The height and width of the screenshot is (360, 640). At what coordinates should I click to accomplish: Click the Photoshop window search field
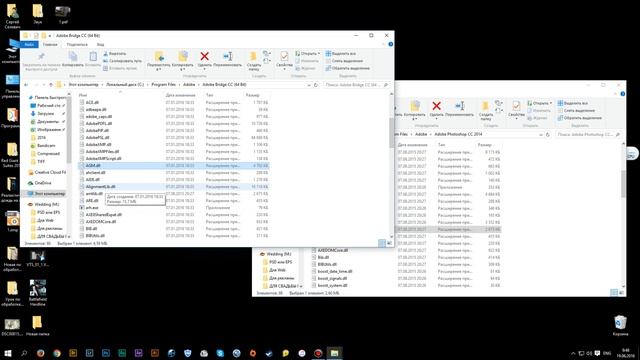click(x=587, y=134)
